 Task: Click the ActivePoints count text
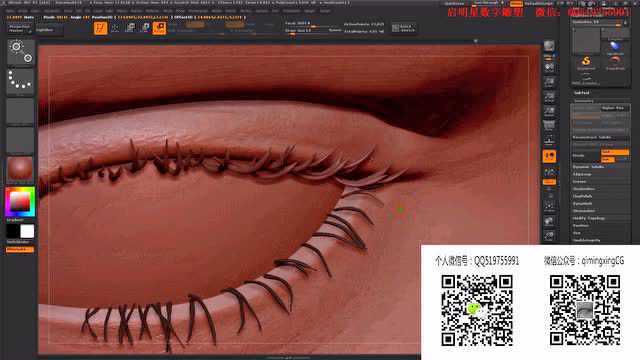364,24
